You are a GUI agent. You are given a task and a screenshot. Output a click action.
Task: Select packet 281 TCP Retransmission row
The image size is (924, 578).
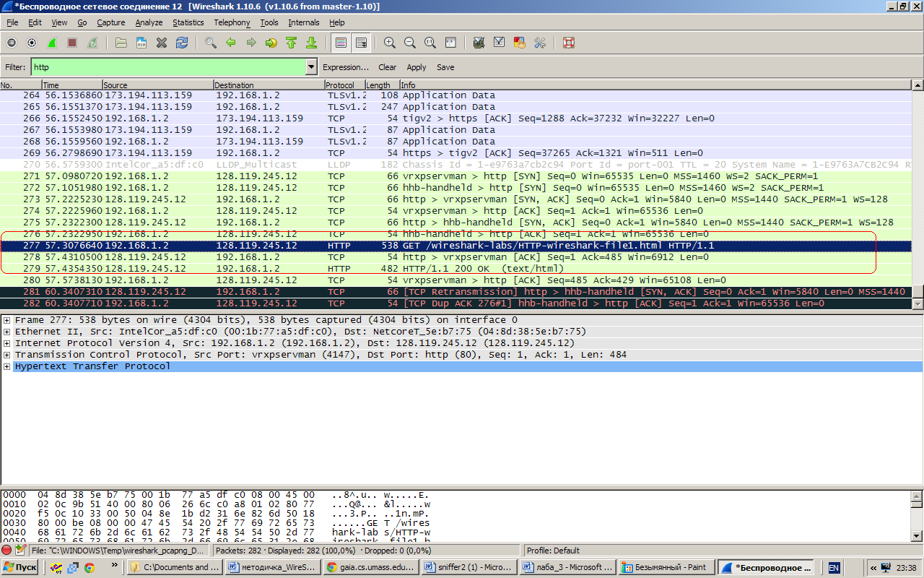tap(456, 292)
